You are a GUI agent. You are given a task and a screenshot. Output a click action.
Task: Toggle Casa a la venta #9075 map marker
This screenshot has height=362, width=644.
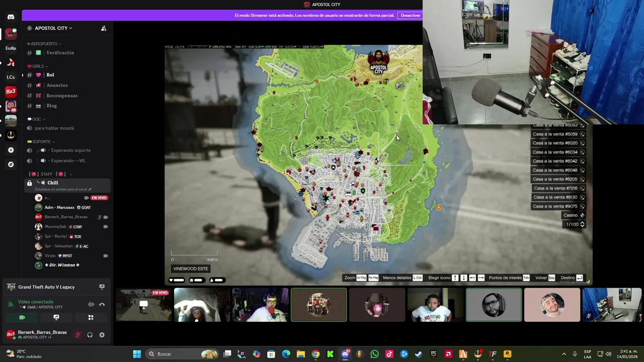pos(558,207)
